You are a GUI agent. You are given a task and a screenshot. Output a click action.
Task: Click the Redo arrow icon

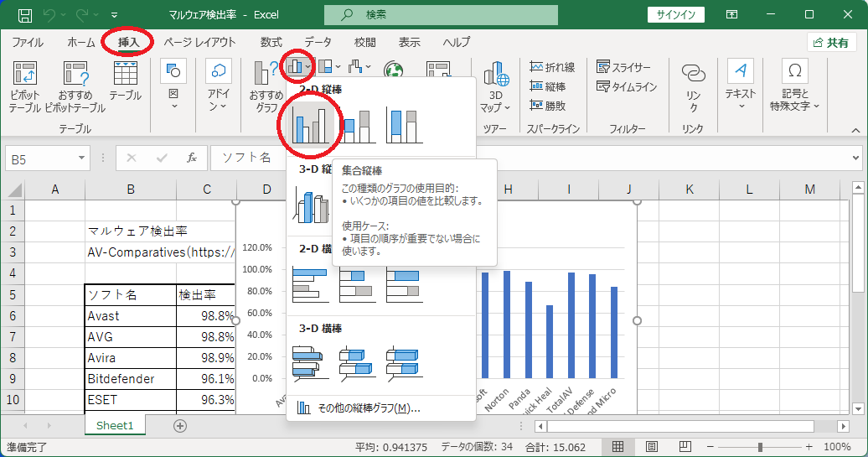coord(80,15)
